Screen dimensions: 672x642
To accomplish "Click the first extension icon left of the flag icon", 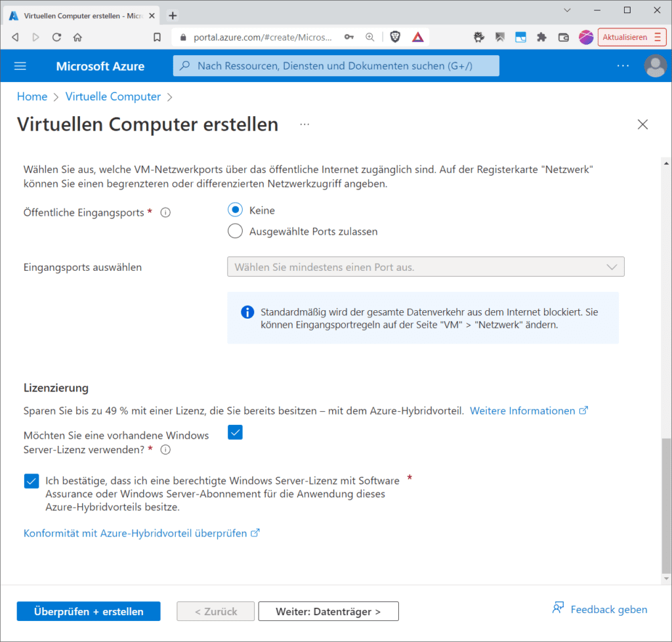I will (x=478, y=37).
